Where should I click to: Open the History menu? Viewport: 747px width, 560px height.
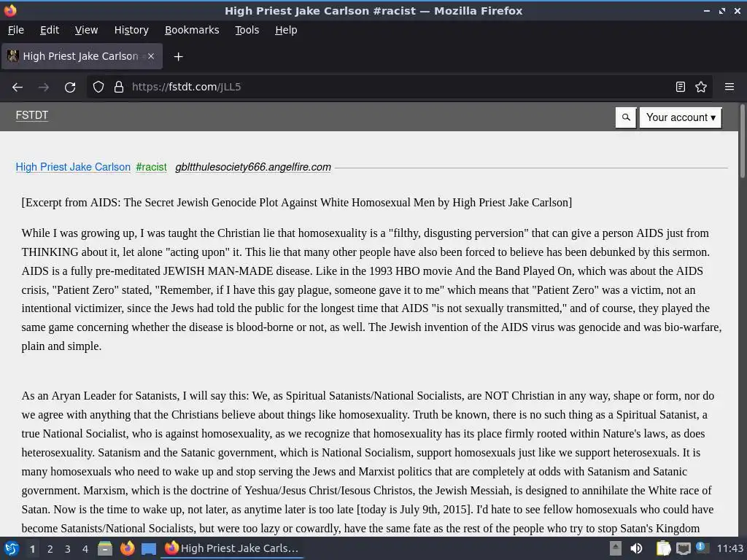[131, 30]
